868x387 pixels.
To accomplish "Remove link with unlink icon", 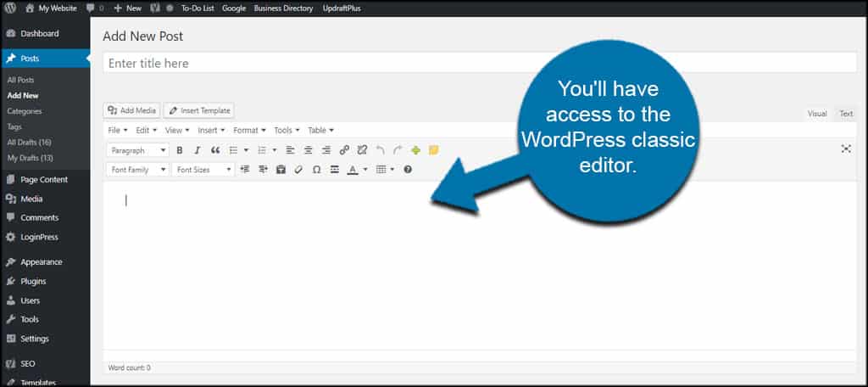I will [362, 150].
